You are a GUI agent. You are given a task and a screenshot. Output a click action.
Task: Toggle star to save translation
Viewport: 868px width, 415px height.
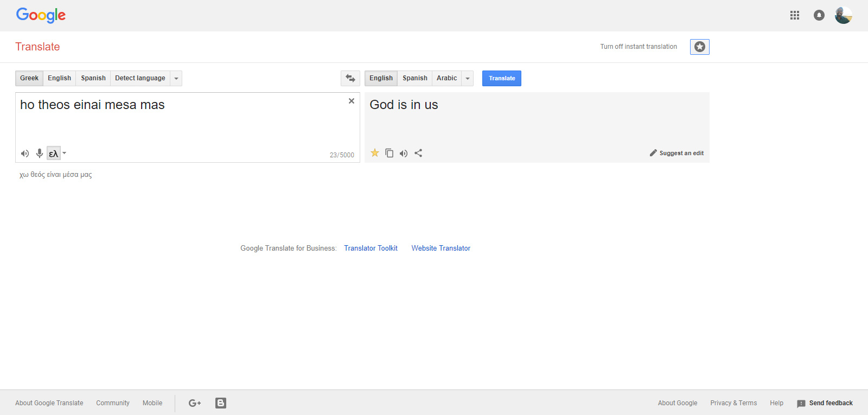(x=375, y=153)
